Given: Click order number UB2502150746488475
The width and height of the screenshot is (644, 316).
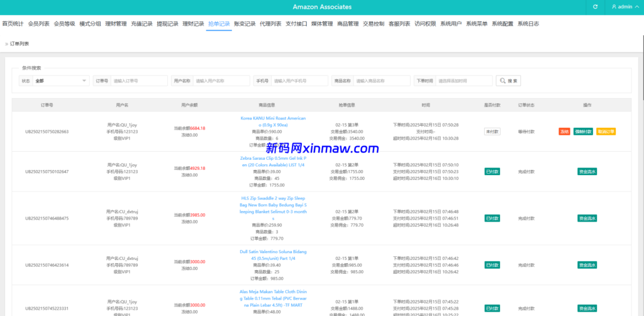Looking at the screenshot, I should pyautogui.click(x=47, y=218).
